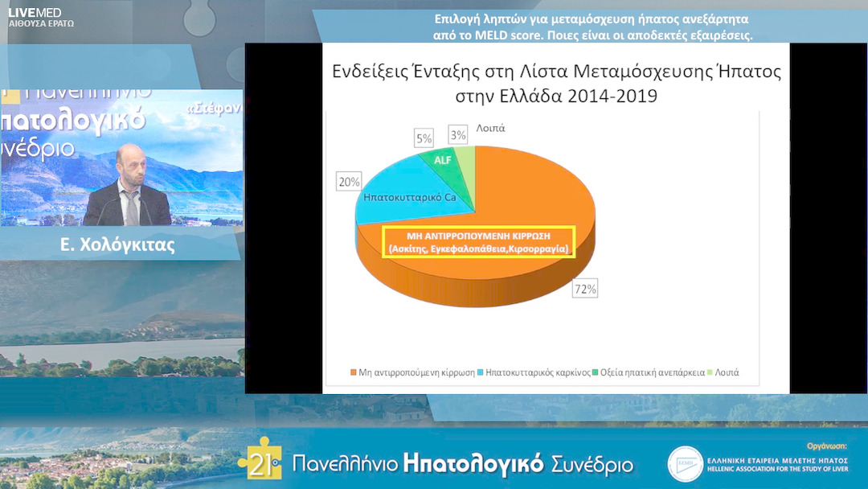This screenshot has width=868, height=489.
Task: Click the orange legend swatch for 'Μη αντιρροπούμενη κίρρωση'
Action: coord(353,372)
